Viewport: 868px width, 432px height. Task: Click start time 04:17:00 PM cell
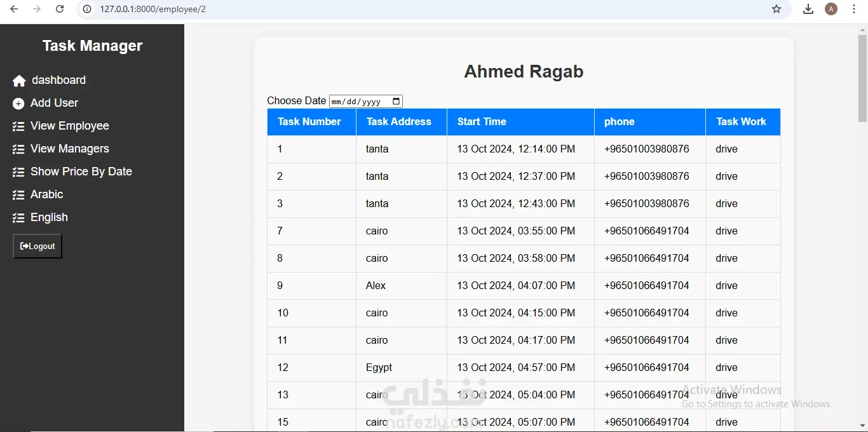click(520, 341)
